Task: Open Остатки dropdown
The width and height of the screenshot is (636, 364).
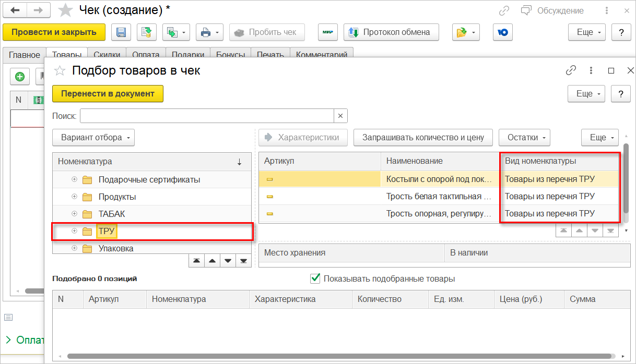Action: tap(524, 138)
